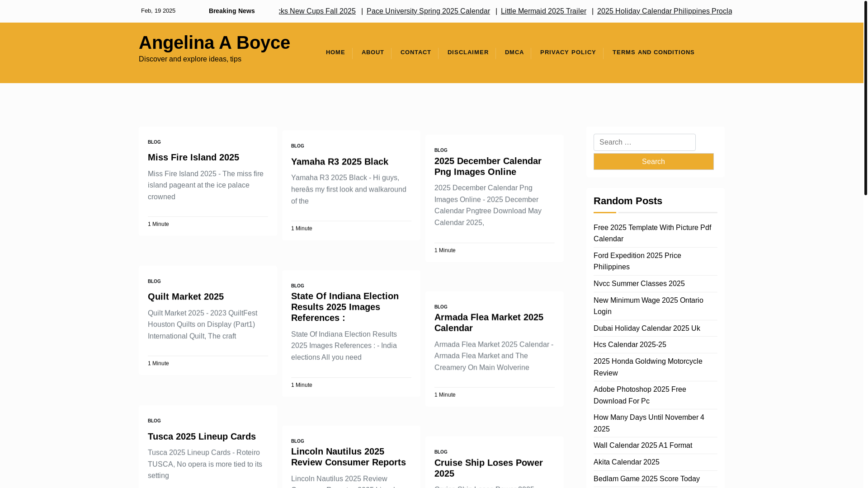This screenshot has width=868, height=488.
Task: Click the Random Posts heading
Action: [x=627, y=201]
